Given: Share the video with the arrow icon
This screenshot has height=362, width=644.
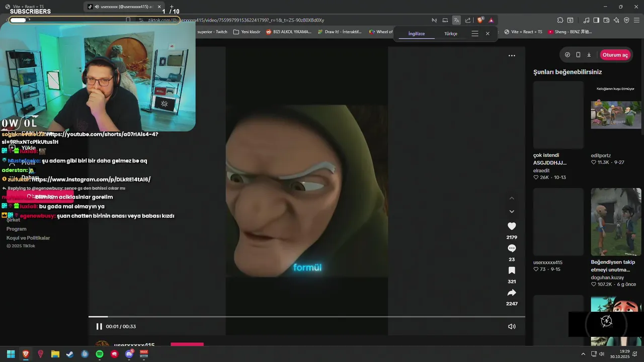Looking at the screenshot, I should pos(512,293).
